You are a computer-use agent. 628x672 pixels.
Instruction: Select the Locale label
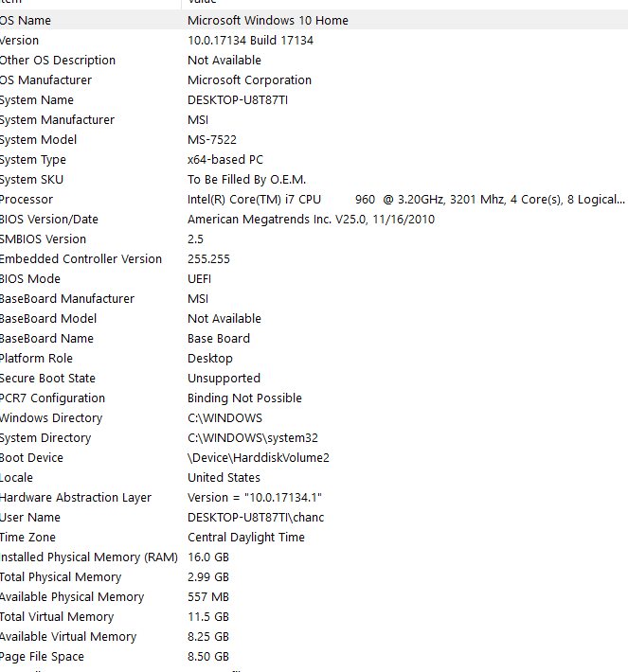(x=16, y=478)
